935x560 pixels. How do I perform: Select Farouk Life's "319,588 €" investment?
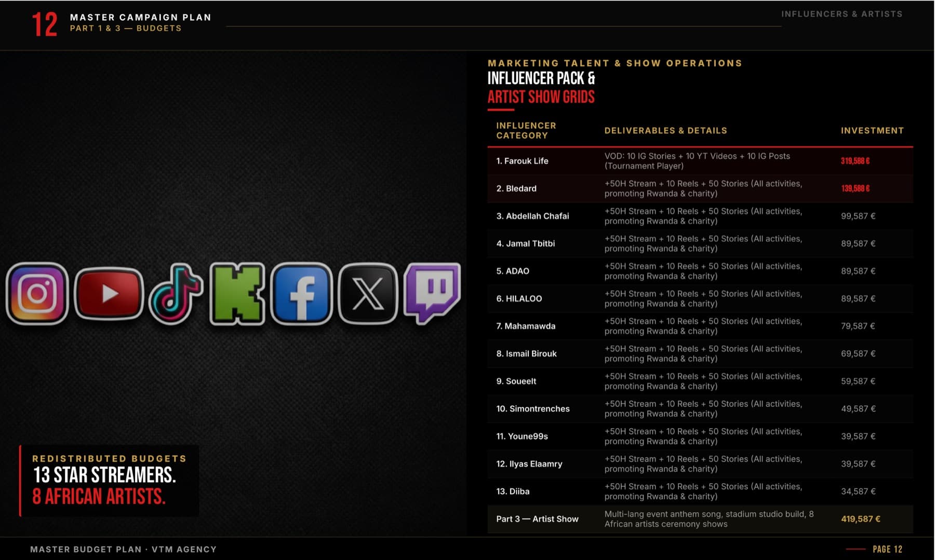(x=855, y=161)
